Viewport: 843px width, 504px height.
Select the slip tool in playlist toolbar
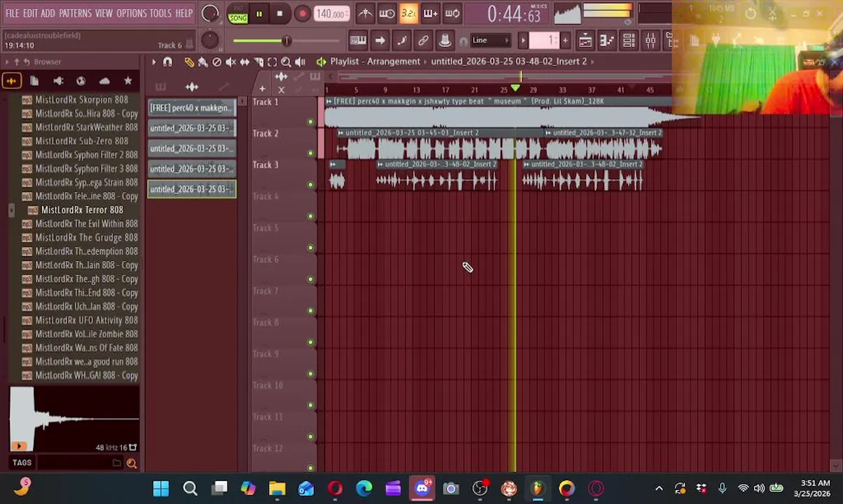[244, 62]
